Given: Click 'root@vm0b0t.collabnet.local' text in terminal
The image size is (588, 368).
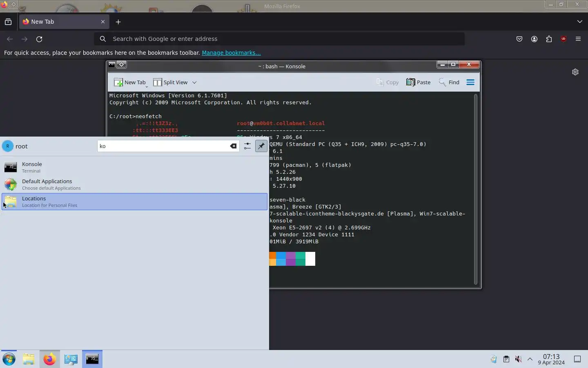Looking at the screenshot, I should pyautogui.click(x=281, y=123).
